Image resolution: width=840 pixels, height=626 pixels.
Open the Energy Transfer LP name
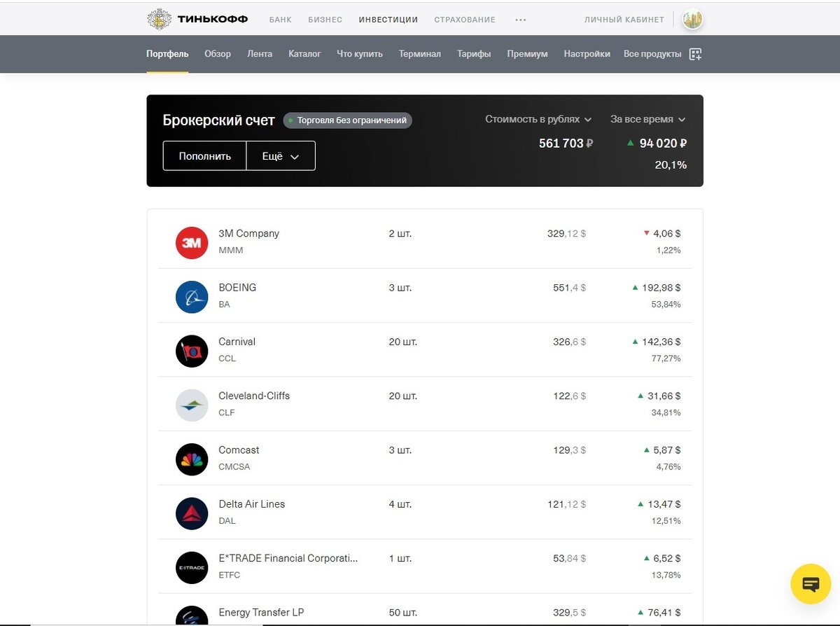coord(261,613)
